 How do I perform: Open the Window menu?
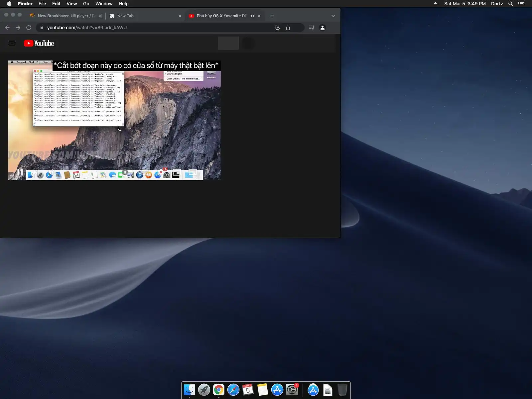pos(104,4)
